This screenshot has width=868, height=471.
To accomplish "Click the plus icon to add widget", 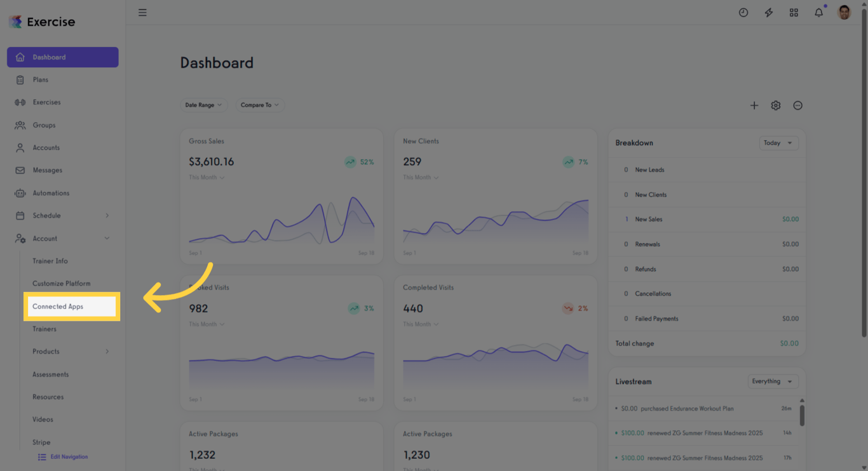I will tap(754, 105).
